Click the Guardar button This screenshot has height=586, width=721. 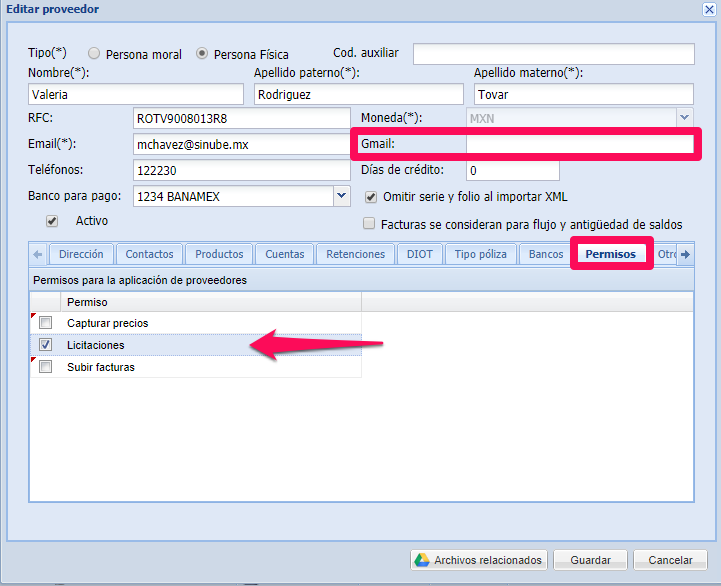(x=590, y=560)
